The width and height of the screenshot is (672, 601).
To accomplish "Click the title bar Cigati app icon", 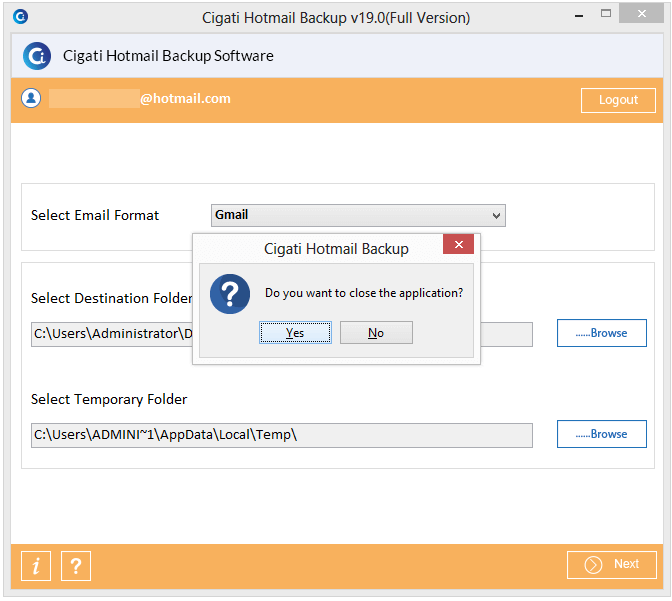I will [x=21, y=17].
